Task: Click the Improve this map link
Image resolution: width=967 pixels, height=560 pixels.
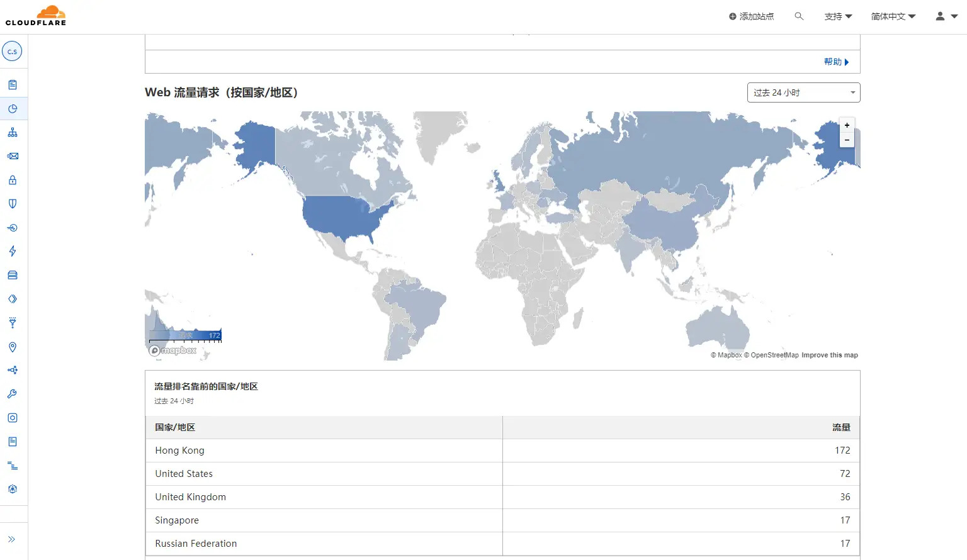Action: (x=829, y=356)
